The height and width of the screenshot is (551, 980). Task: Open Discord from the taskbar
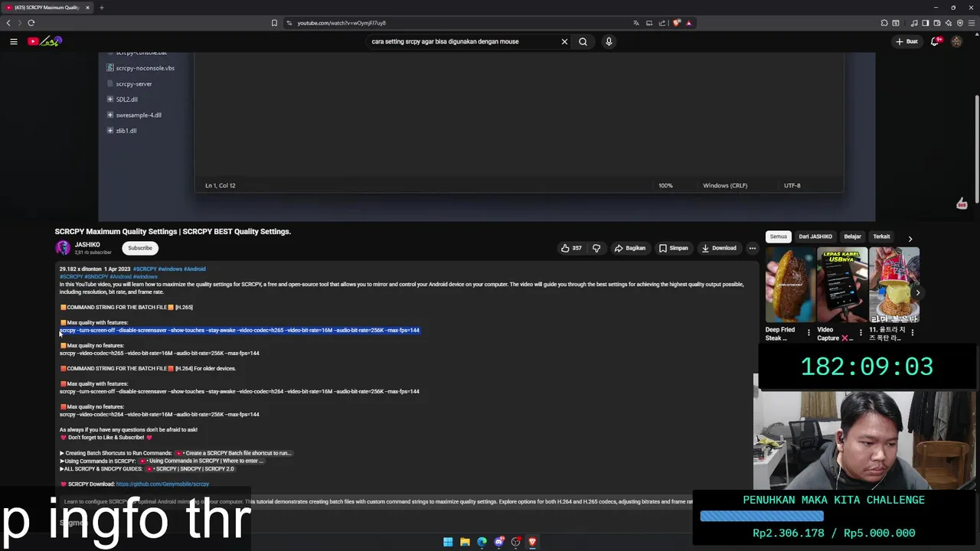click(x=498, y=542)
